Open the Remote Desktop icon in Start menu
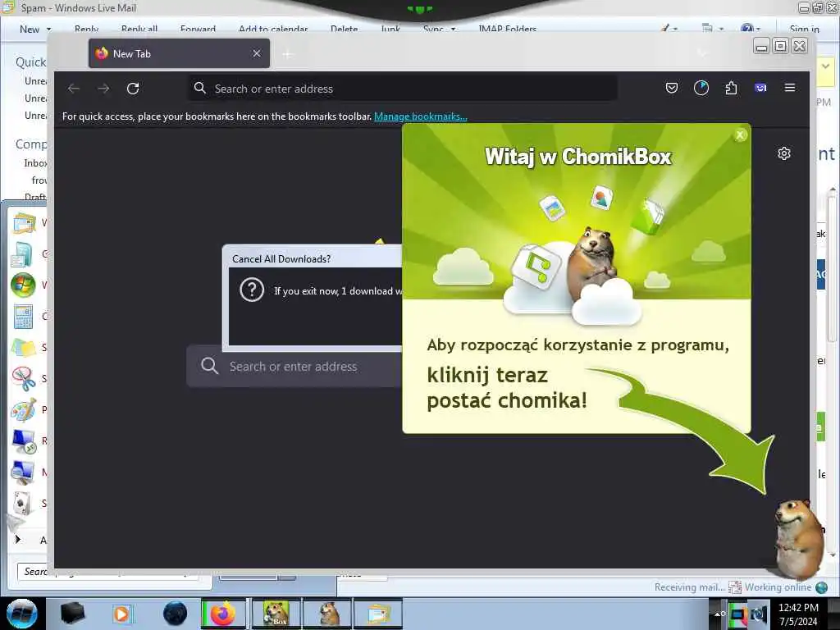 24,441
